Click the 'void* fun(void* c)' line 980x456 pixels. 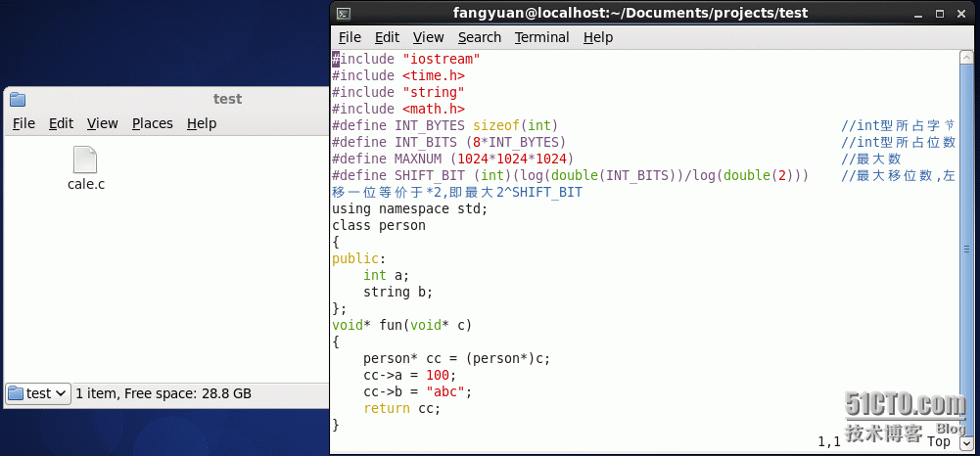401,325
